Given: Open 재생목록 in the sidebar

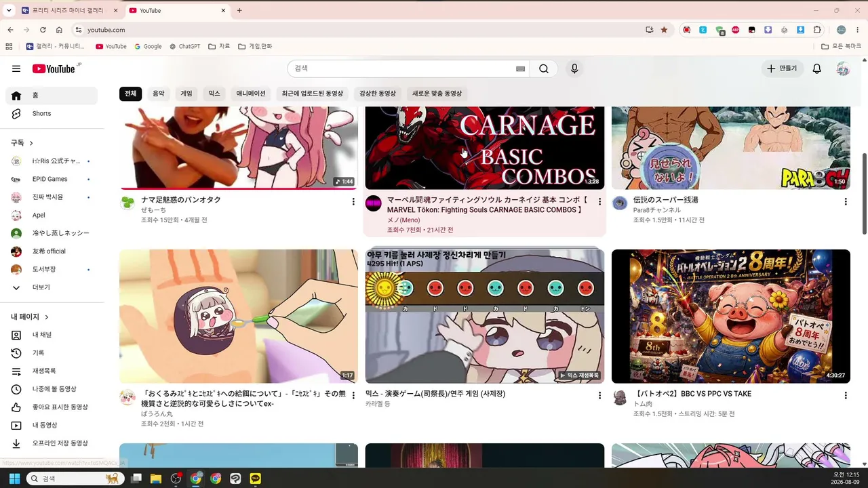Looking at the screenshot, I should (x=52, y=371).
